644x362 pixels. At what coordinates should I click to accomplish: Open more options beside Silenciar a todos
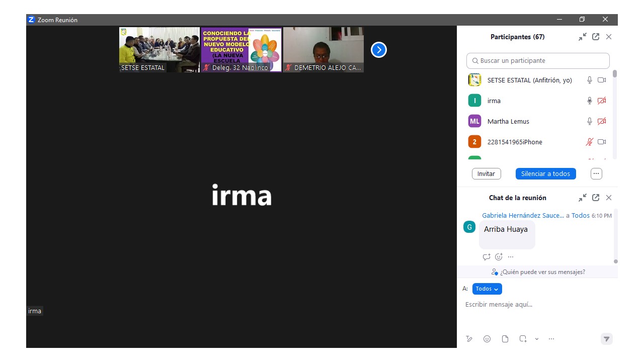pos(596,173)
